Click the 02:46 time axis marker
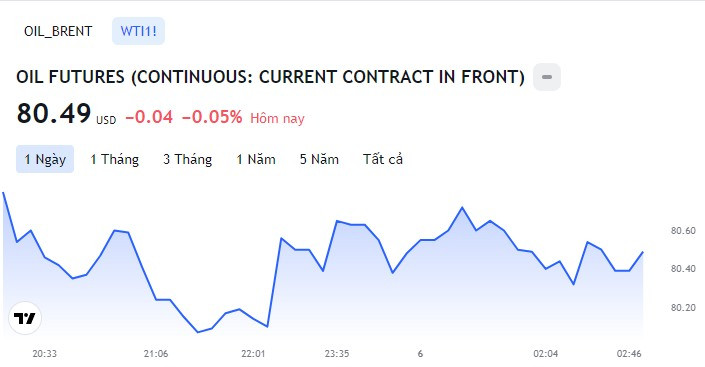This screenshot has width=705, height=367. pos(629,354)
